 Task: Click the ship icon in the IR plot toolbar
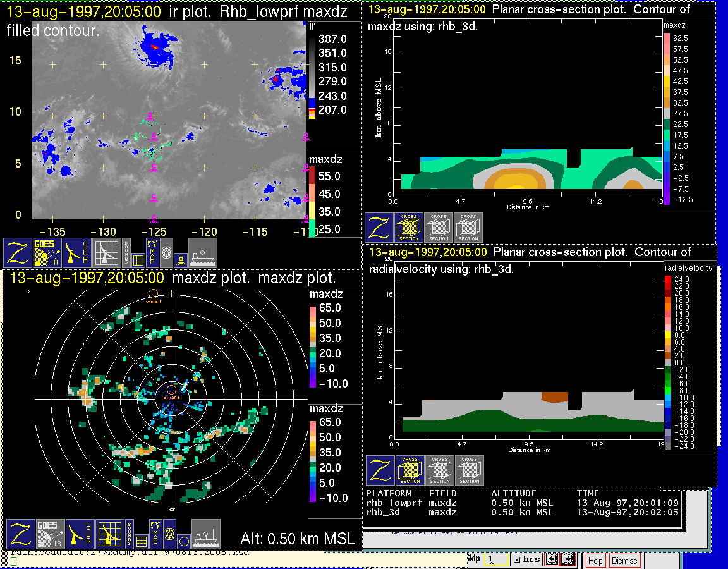click(203, 252)
